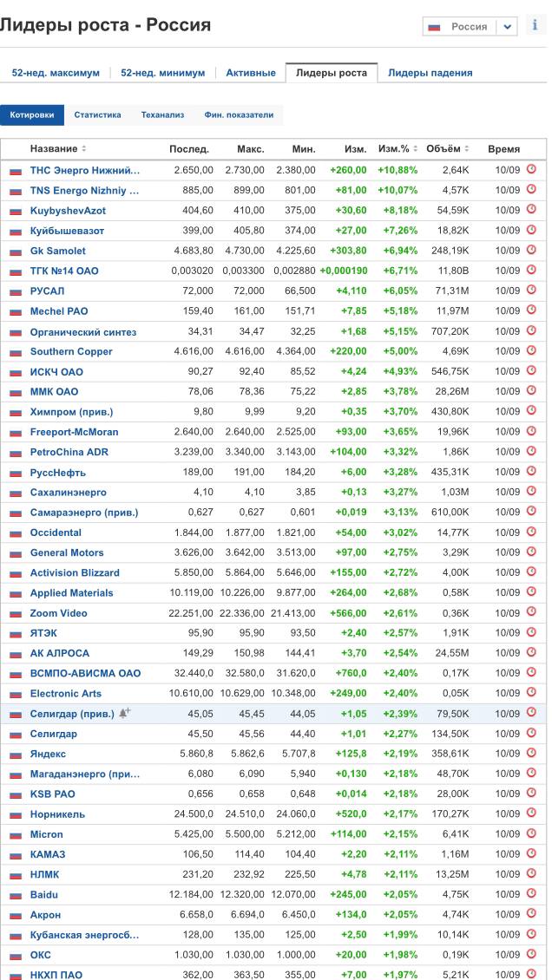552x980 pixels.
Task: Open Самараэнерго (прив.) stock link
Action: pos(84,513)
